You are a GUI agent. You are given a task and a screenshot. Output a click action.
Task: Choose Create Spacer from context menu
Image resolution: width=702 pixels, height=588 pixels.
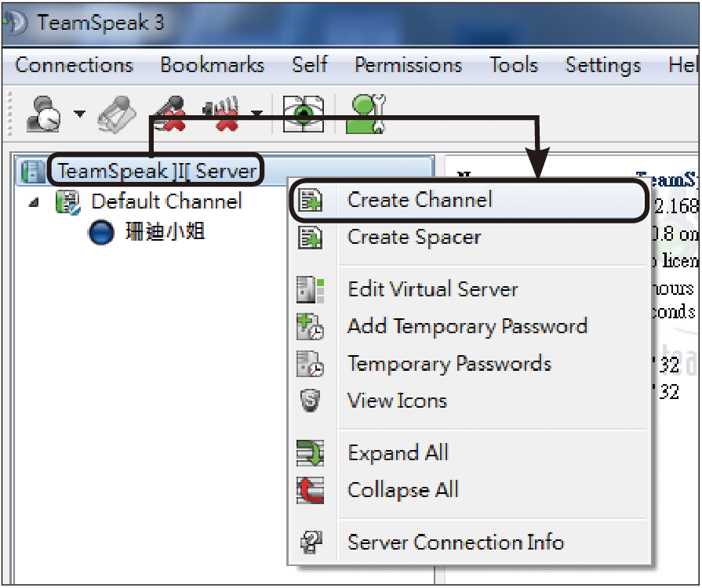469,238
